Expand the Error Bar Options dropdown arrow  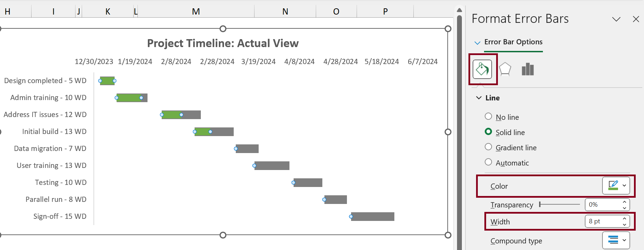click(x=477, y=43)
